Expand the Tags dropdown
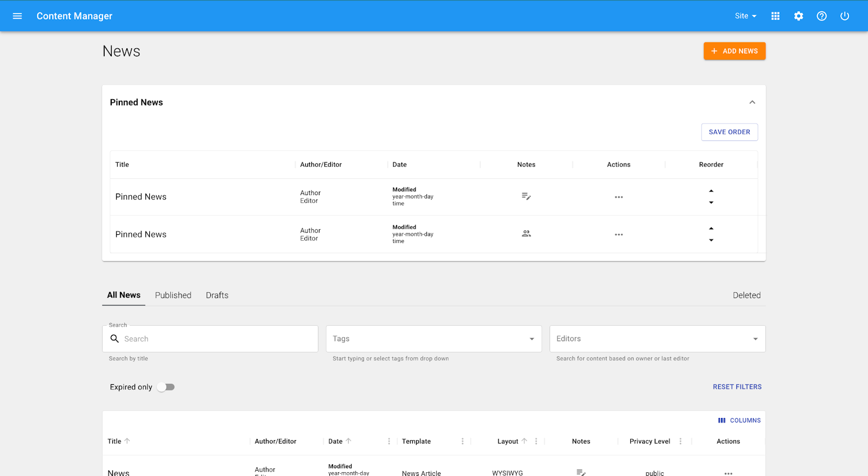This screenshot has height=476, width=868. coord(532,339)
